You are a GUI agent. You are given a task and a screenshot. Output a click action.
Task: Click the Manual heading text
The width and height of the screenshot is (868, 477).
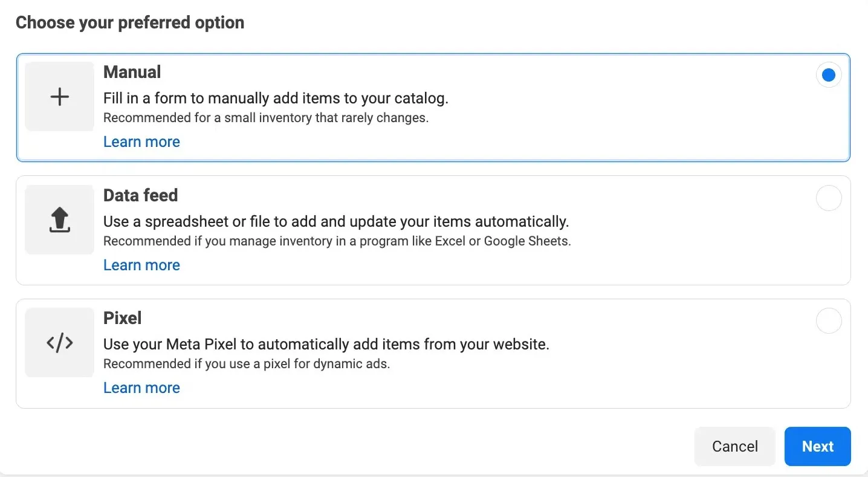132,71
